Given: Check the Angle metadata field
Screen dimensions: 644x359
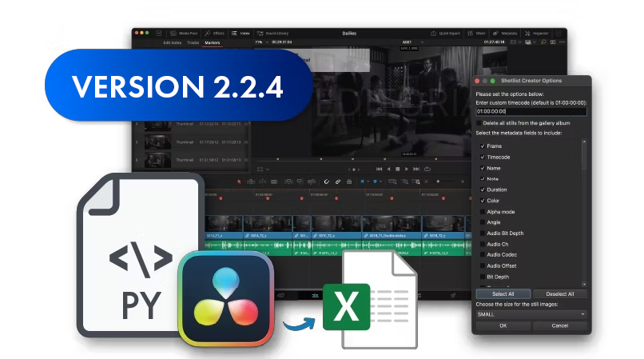Looking at the screenshot, I should (x=483, y=222).
